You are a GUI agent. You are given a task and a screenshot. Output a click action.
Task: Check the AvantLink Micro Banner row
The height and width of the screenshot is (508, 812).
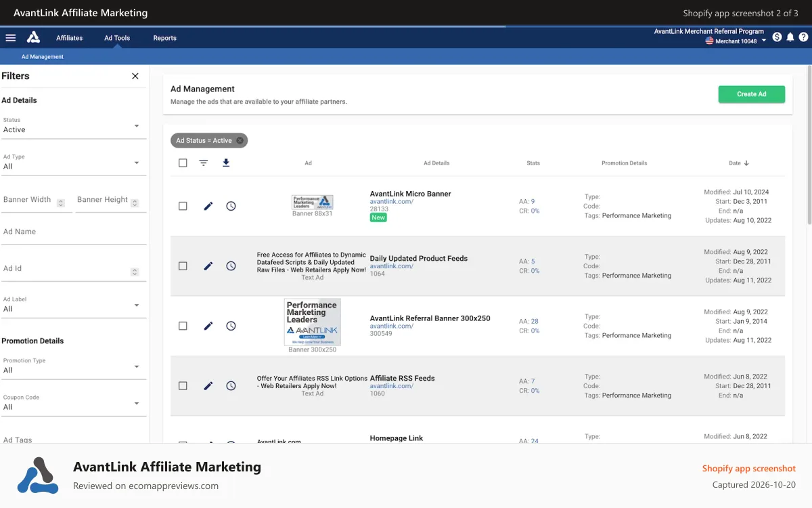point(183,206)
